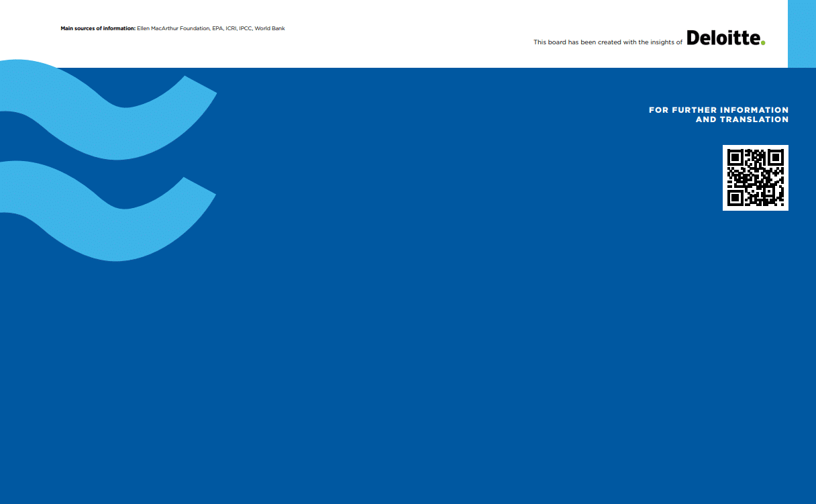Click the "ICRI" source text
This screenshot has width=816, height=504.
tap(232, 28)
